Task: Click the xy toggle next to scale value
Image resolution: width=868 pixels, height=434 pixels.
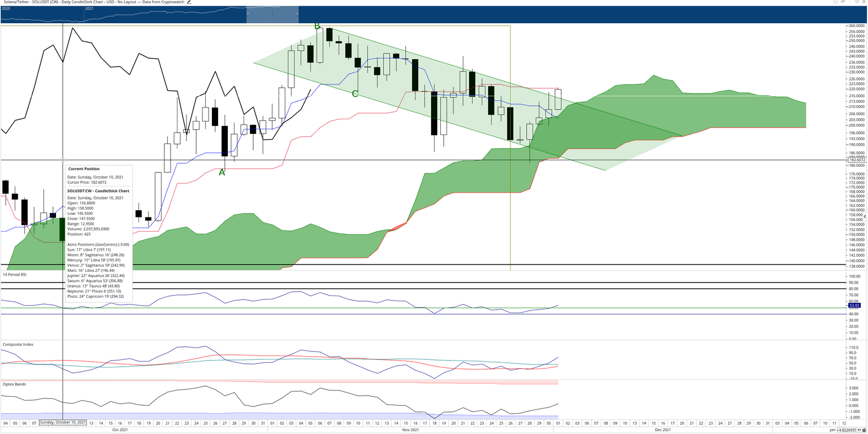Action: click(x=859, y=430)
